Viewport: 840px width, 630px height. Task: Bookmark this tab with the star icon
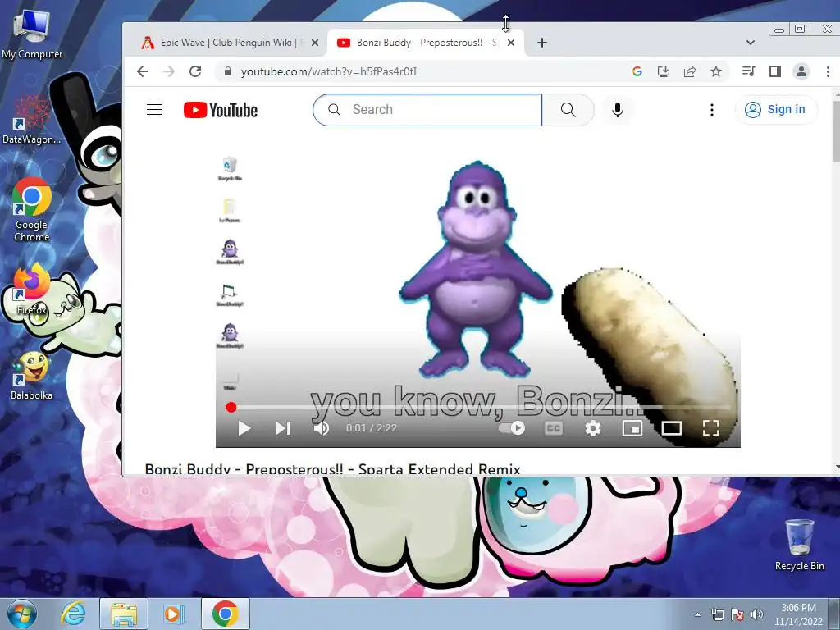tap(715, 71)
